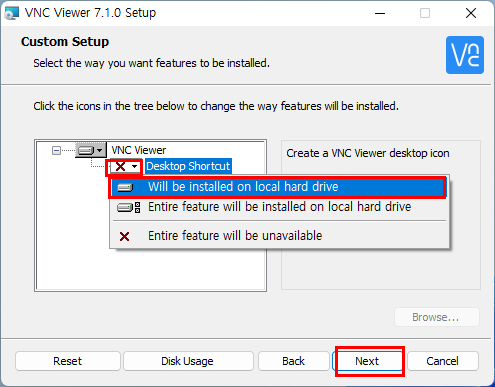
Task: Open the Desktop Shortcut X state dropdown
Action: pyautogui.click(x=125, y=166)
